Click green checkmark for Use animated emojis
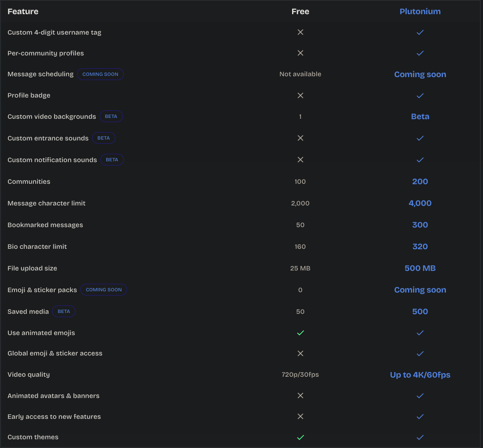Viewport: 483px width, 448px height. coord(300,333)
